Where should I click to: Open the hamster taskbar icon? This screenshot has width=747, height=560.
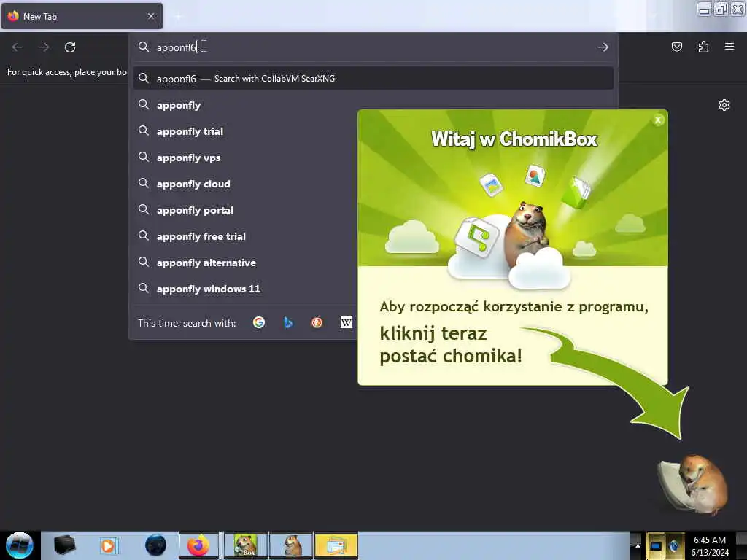click(x=292, y=545)
